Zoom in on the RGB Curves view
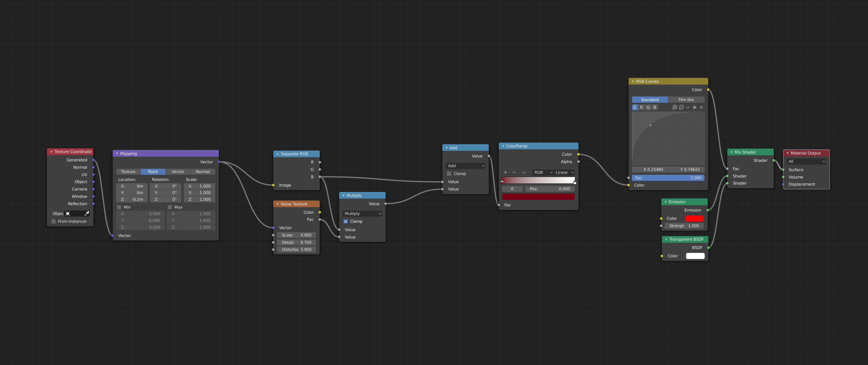Viewport: 868px width, 365px height. click(675, 107)
